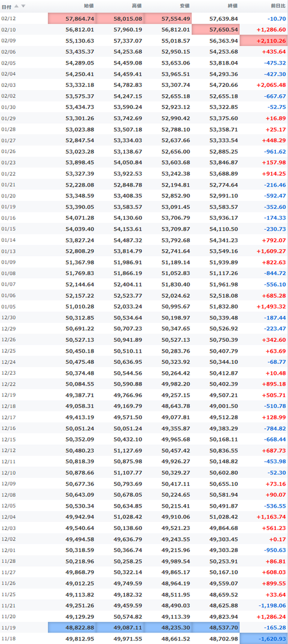Select the 02/12 date row
This screenshot has width=288, height=644.
144,18
